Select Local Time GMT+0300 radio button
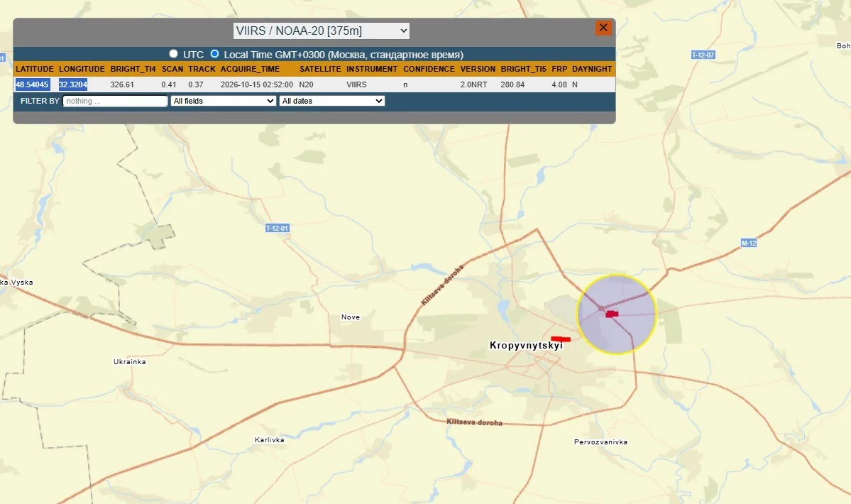 point(215,54)
